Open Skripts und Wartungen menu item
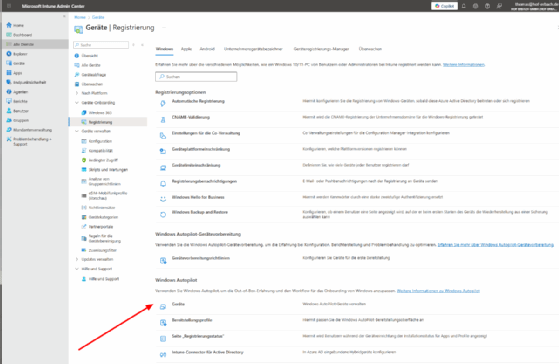559x364 pixels. 108,170
